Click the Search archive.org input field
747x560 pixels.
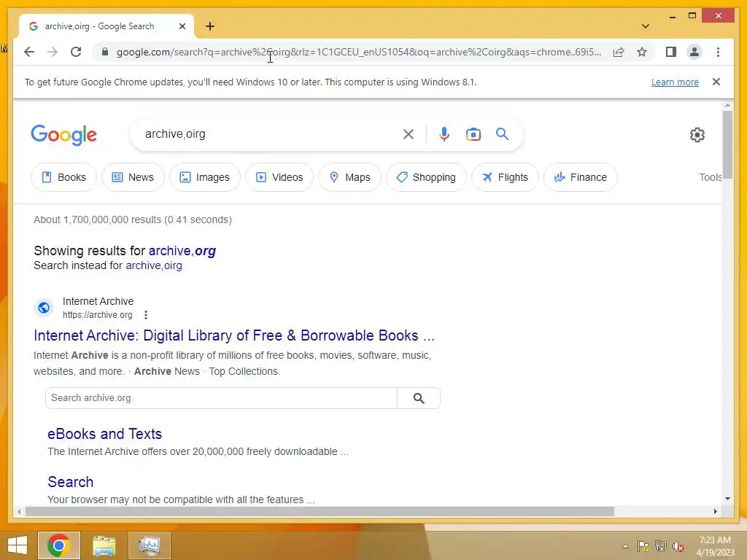tap(221, 398)
